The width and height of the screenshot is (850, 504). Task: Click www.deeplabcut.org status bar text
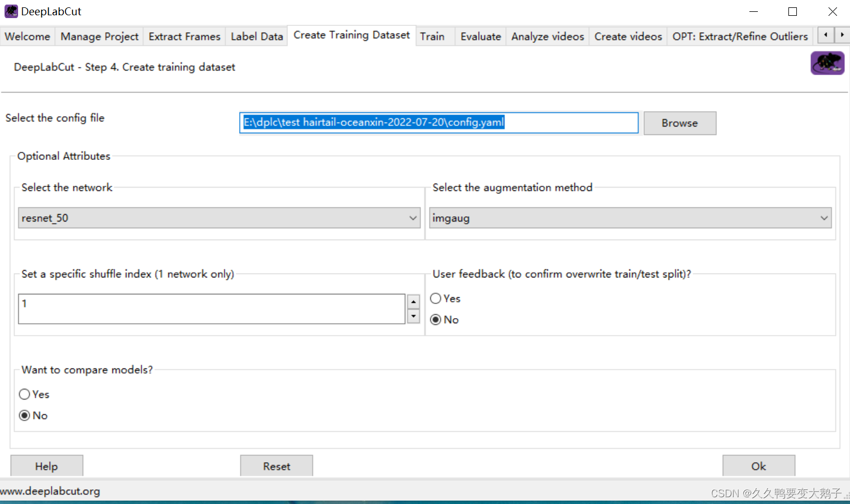(50, 491)
